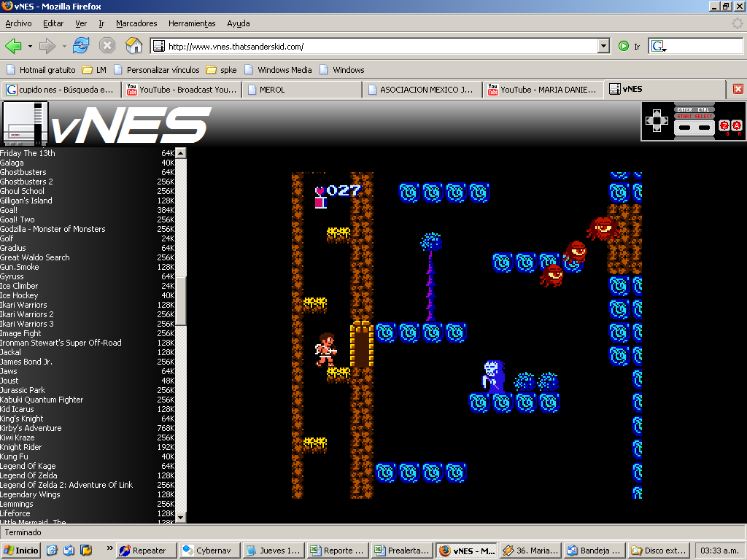Open the spke bookmarks folder
Image resolution: width=747 pixels, height=560 pixels.
[222, 70]
